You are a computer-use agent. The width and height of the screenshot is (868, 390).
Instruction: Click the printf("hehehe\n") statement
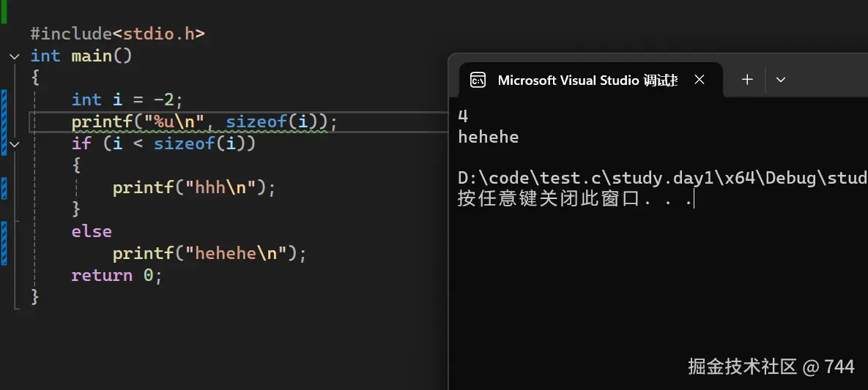point(209,253)
